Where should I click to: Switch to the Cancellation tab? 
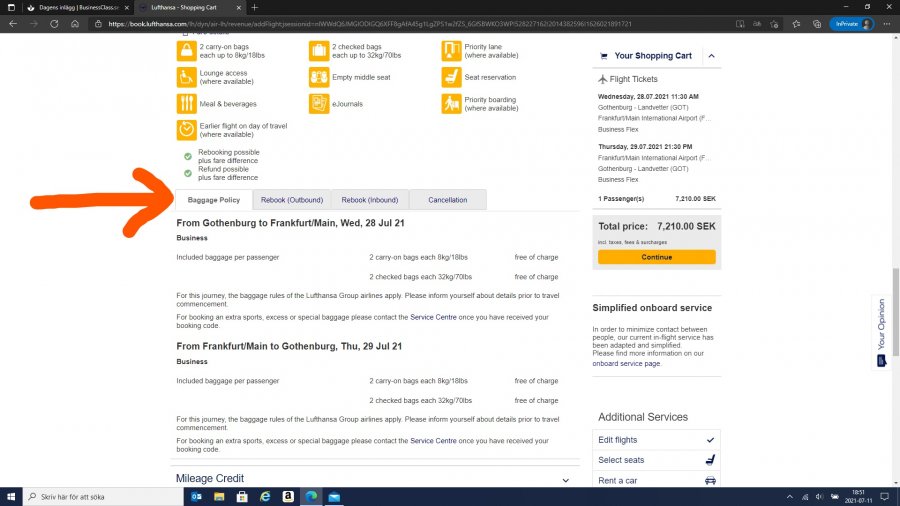pyautogui.click(x=447, y=200)
